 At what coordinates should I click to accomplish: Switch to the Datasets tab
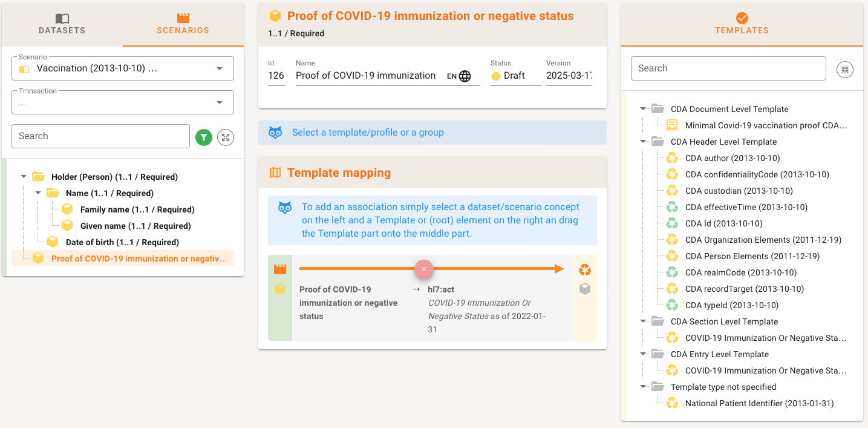(x=62, y=24)
